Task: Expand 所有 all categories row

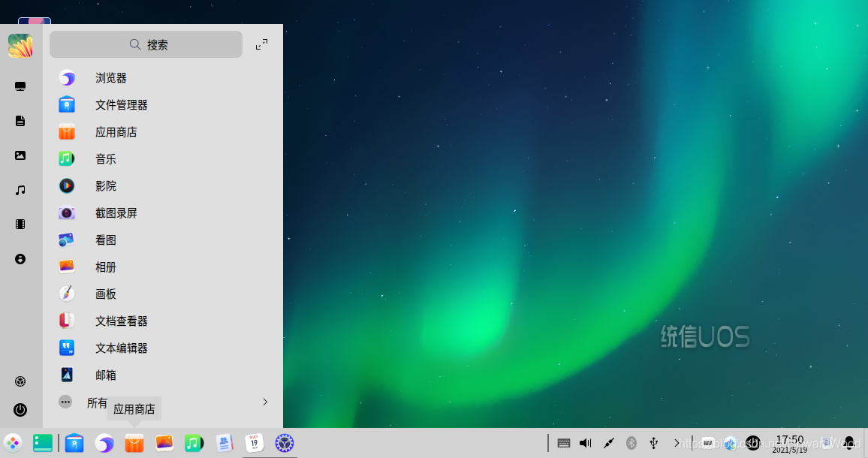Action: 163,402
